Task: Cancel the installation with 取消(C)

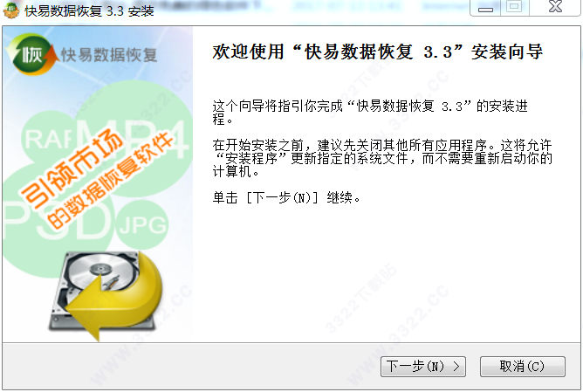Action: point(523,367)
